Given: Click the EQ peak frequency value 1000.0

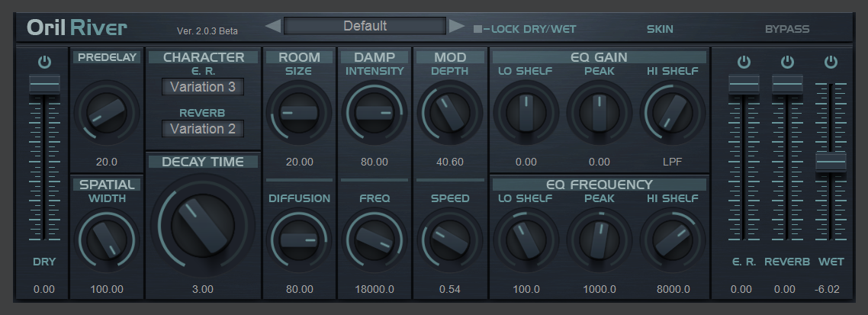Looking at the screenshot, I should coord(599,290).
